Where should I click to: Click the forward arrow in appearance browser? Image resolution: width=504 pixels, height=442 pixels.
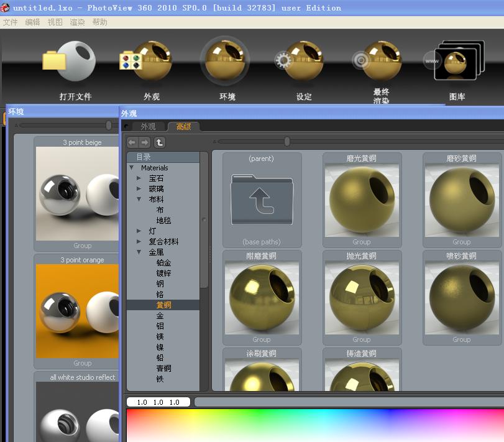click(144, 142)
